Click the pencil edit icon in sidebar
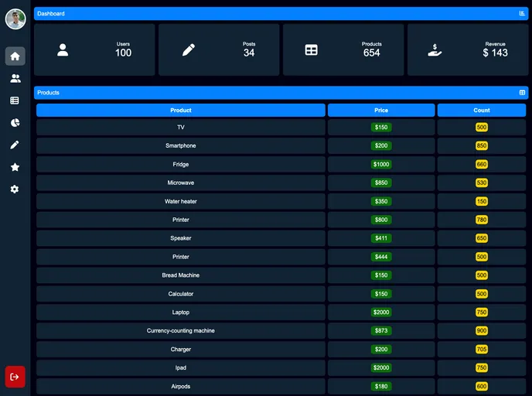Screen dimensions: 532x396 [x=15, y=145]
